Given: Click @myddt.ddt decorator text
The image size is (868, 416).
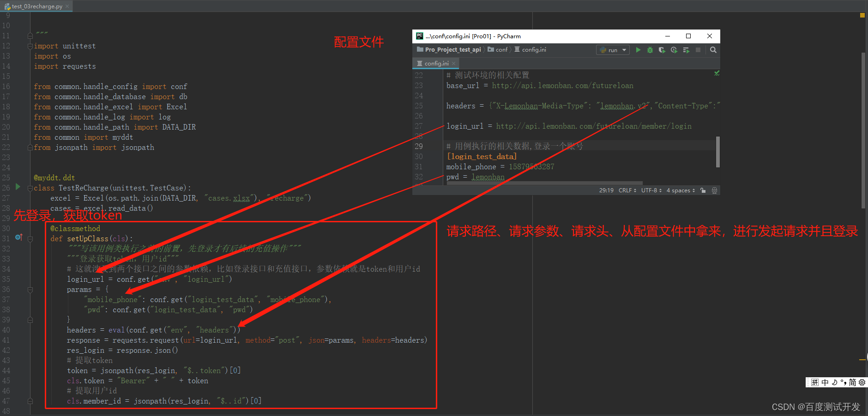Looking at the screenshot, I should tap(54, 178).
